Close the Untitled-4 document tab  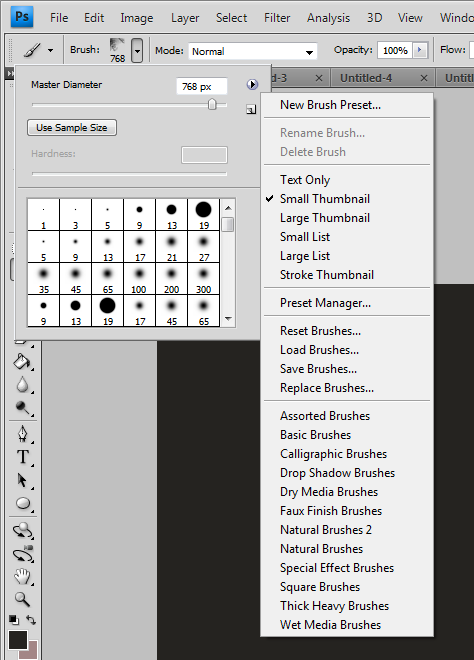click(424, 78)
